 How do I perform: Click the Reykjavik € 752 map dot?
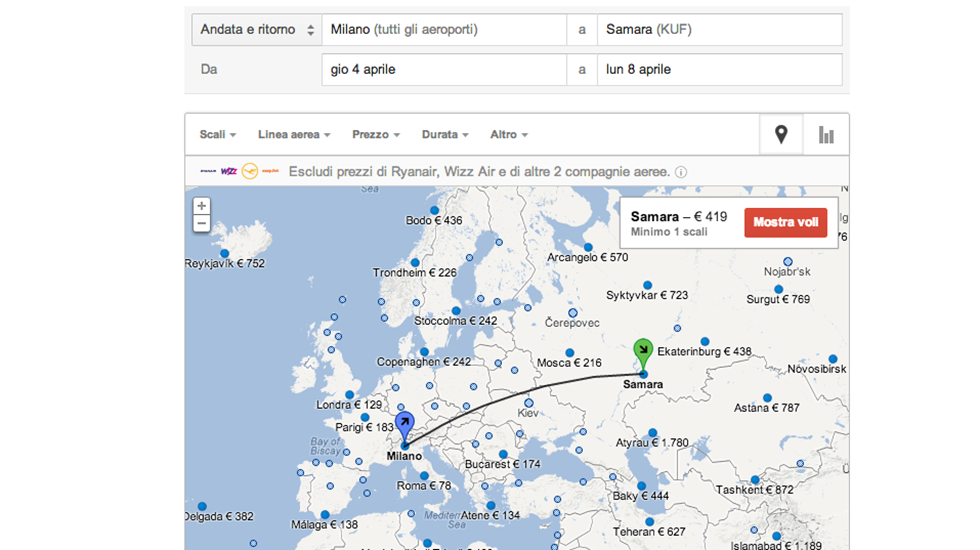pyautogui.click(x=225, y=253)
